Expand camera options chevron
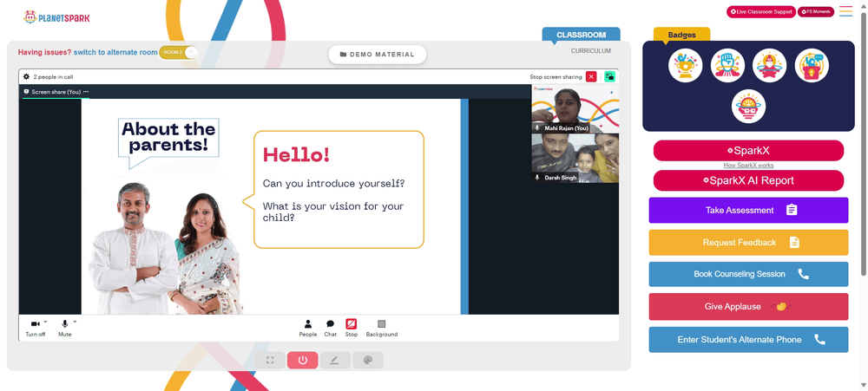868x391 pixels. pyautogui.click(x=45, y=322)
